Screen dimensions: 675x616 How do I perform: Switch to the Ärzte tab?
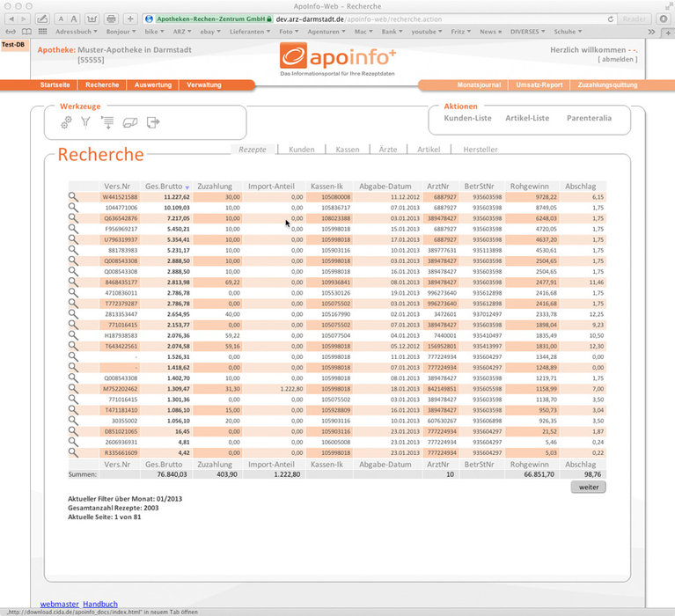(388, 150)
